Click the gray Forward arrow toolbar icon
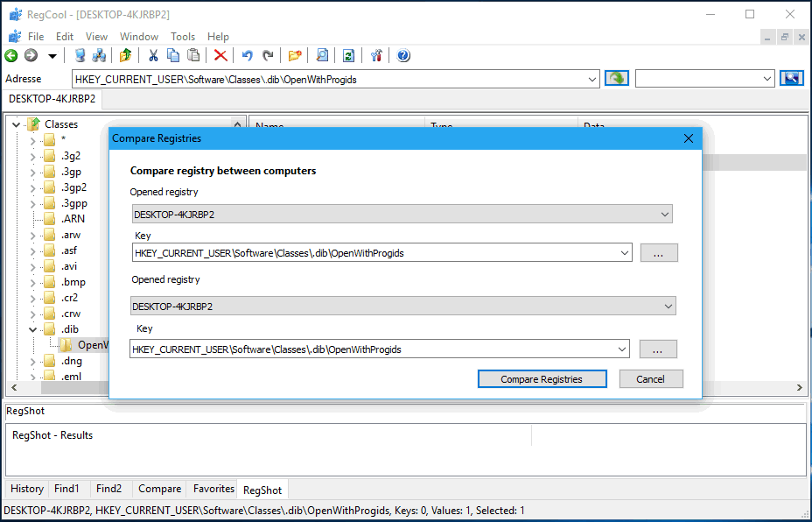 pyautogui.click(x=31, y=55)
